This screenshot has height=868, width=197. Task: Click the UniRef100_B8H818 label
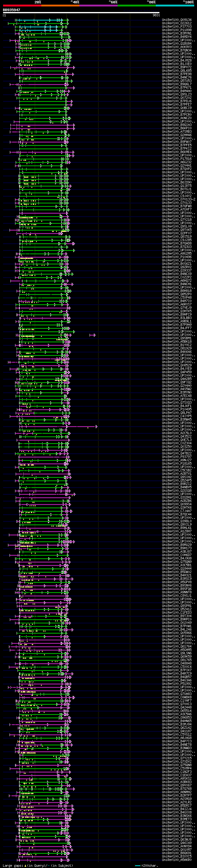177,291
